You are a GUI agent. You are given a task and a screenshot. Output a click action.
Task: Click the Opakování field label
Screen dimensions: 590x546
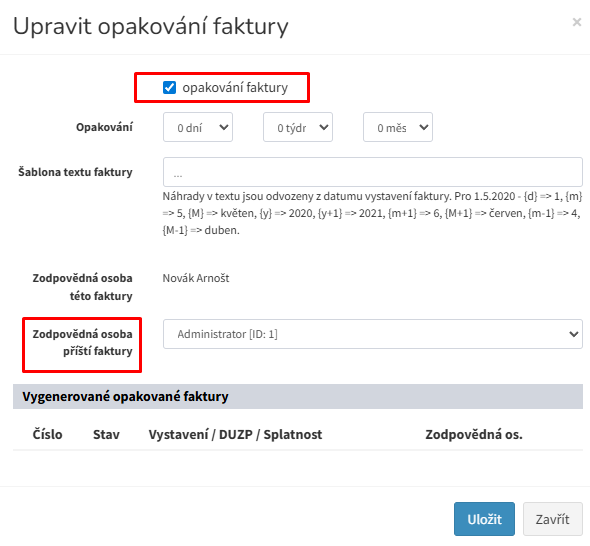point(104,127)
